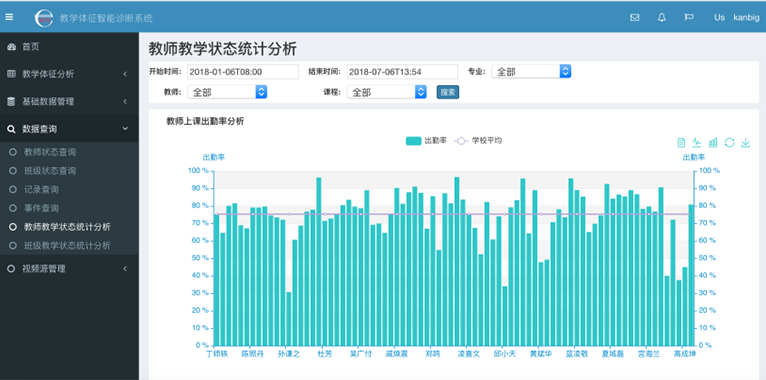Open the 专业 dropdown
Screen dimensions: 766x380
(531, 71)
